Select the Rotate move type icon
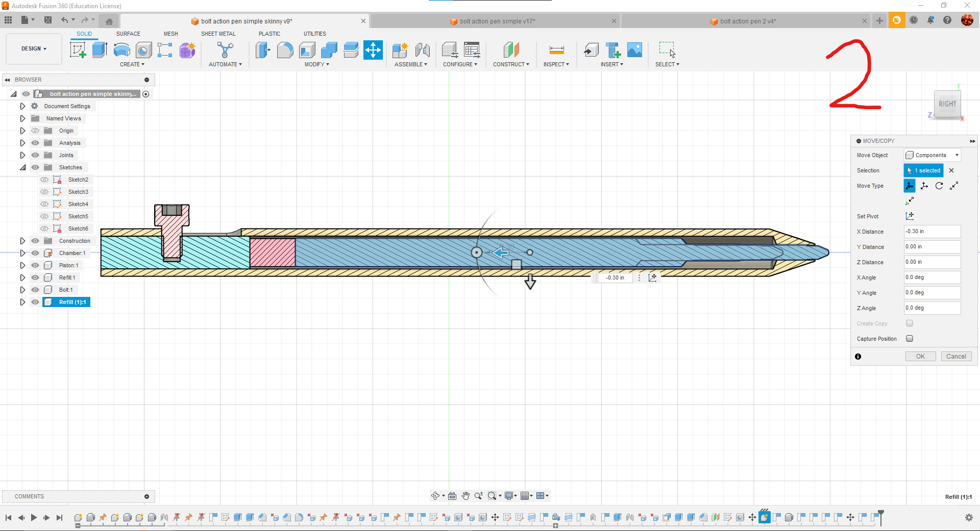The image size is (980, 531). tap(939, 185)
